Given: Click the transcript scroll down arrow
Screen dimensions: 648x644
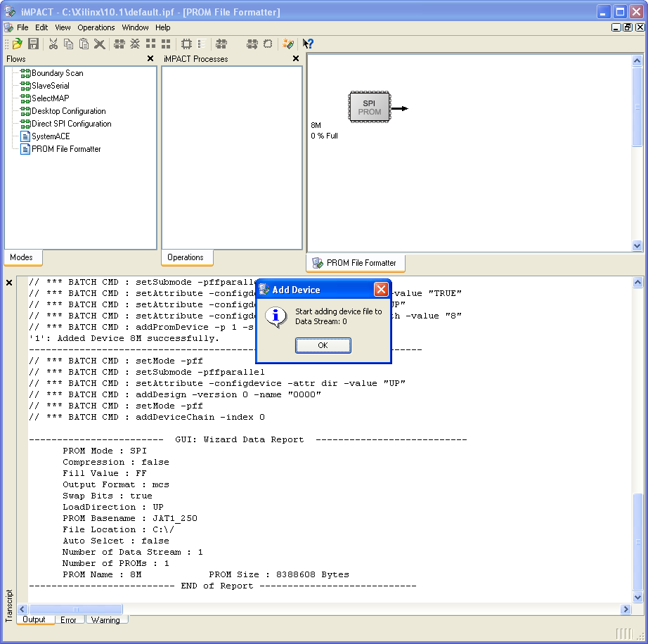Looking at the screenshot, I should coord(637,597).
